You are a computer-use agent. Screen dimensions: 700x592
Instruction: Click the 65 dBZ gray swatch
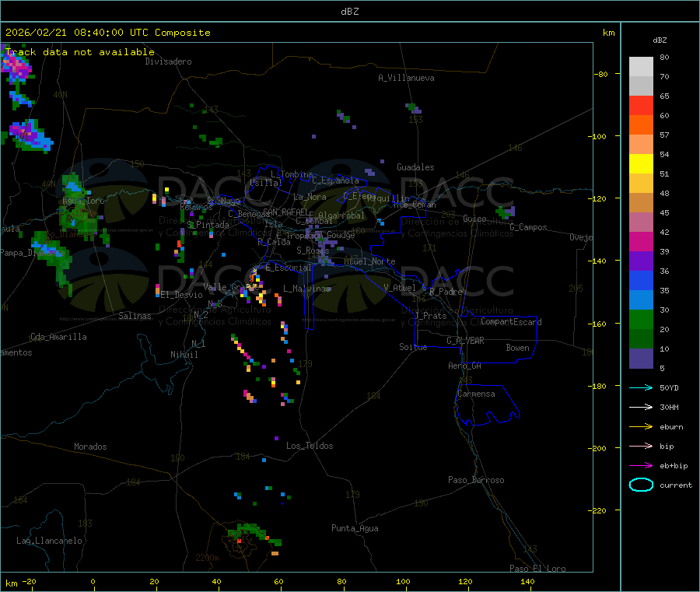641,86
